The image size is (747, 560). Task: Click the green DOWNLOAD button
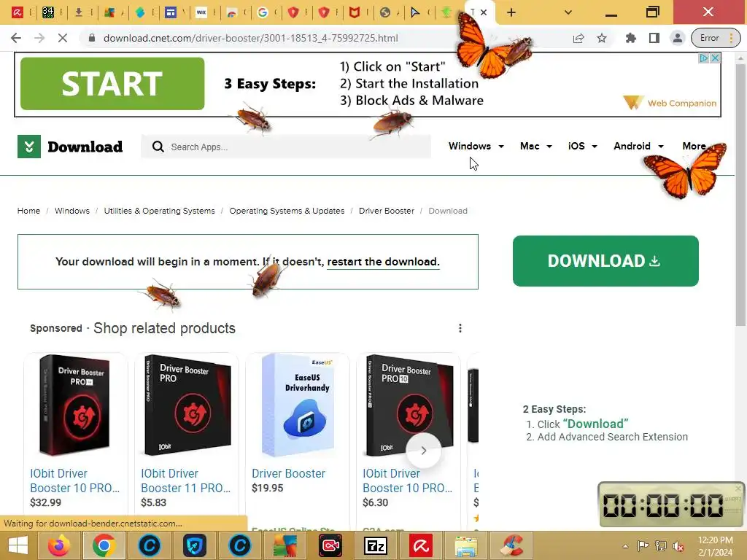point(605,261)
